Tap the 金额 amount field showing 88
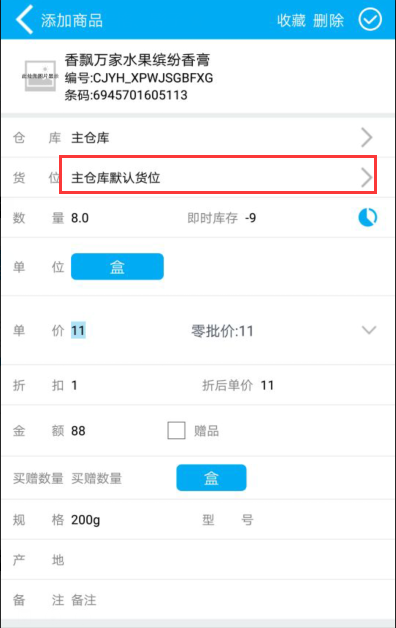 pos(78,431)
